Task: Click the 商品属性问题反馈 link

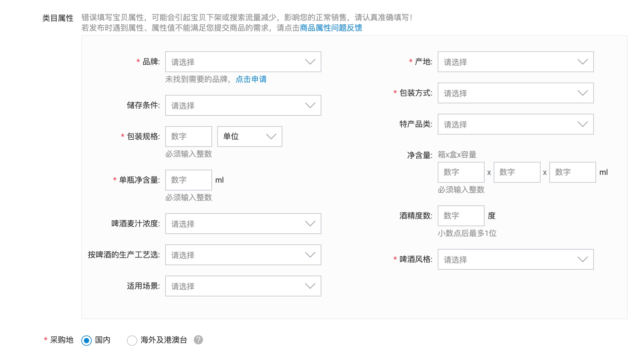Action: [x=331, y=28]
